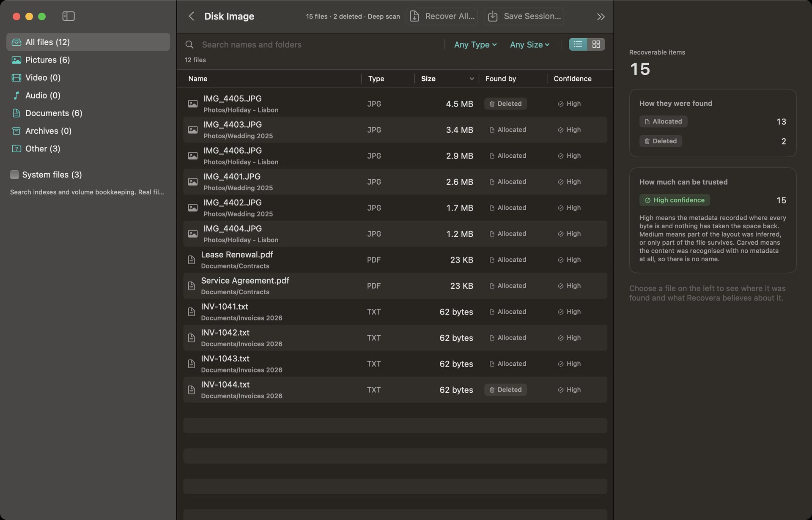Click Deleted tag on IMG_4405.JPG row

505,104
